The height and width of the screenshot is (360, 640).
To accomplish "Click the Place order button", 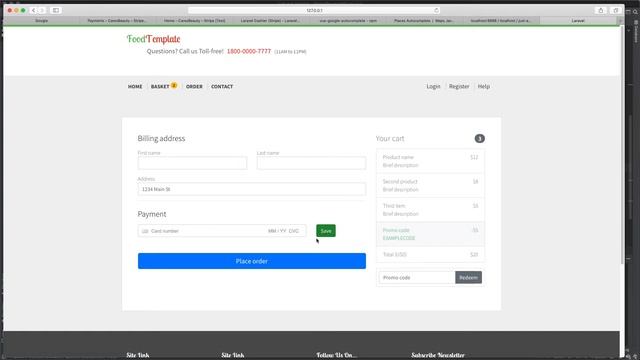I will [252, 261].
